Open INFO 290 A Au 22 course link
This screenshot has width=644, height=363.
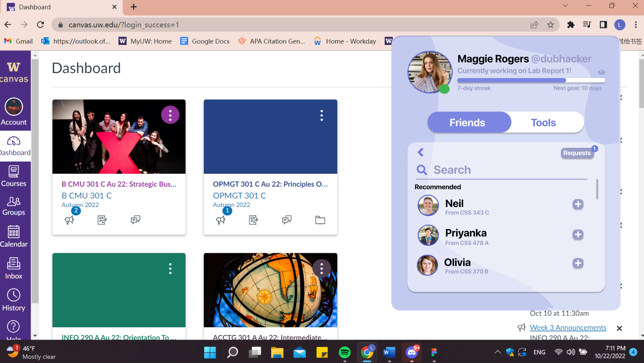point(119,337)
